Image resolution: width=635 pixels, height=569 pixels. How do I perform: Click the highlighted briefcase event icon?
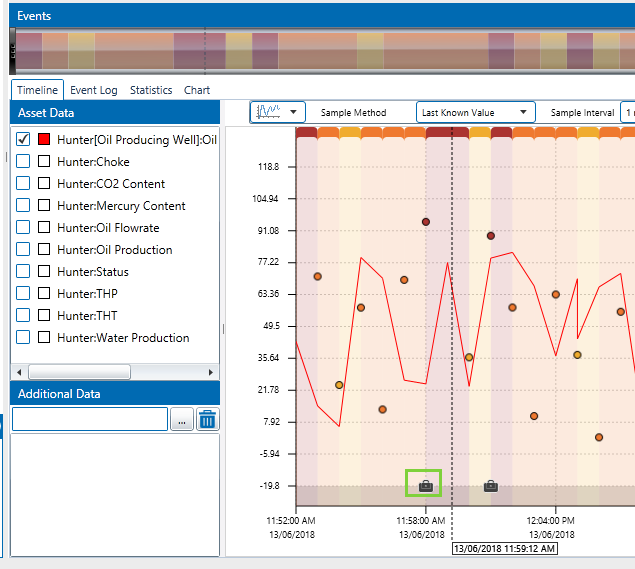point(425,486)
